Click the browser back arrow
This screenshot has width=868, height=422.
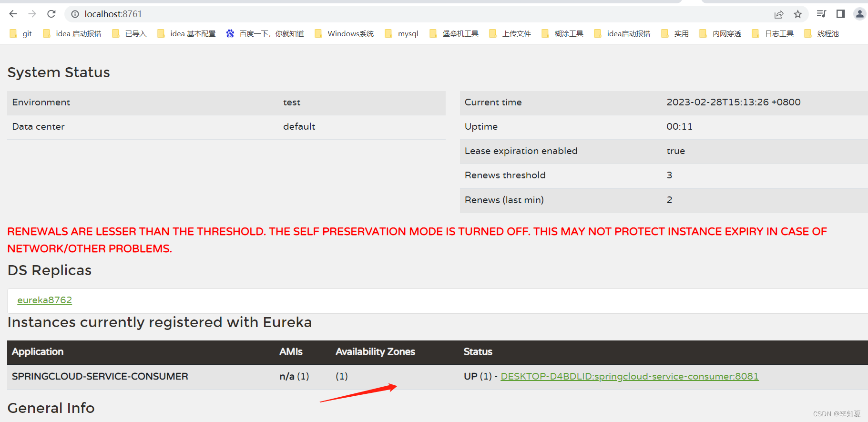(x=13, y=14)
